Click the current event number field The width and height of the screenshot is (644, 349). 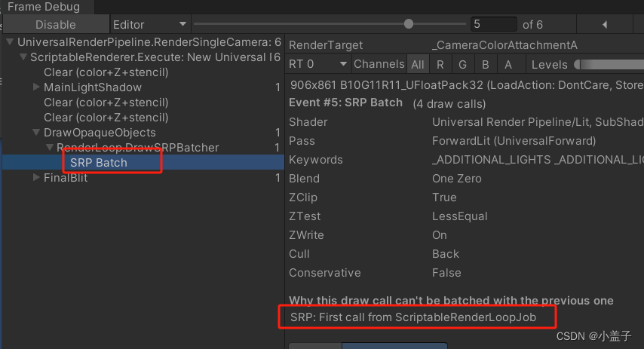[493, 25]
